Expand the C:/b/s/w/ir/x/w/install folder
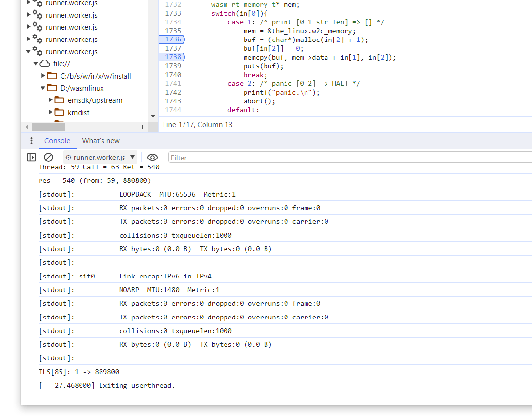The height and width of the screenshot is (417, 532). pyautogui.click(x=43, y=76)
